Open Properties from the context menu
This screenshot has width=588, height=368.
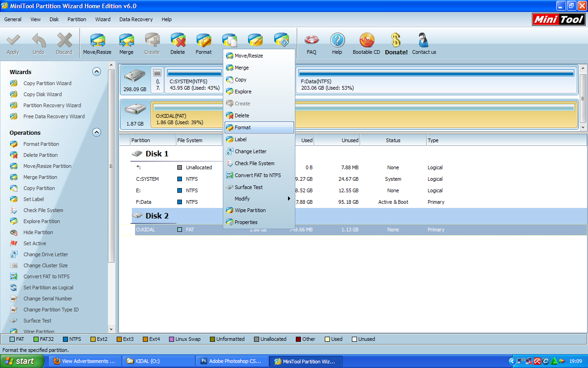coord(259,222)
